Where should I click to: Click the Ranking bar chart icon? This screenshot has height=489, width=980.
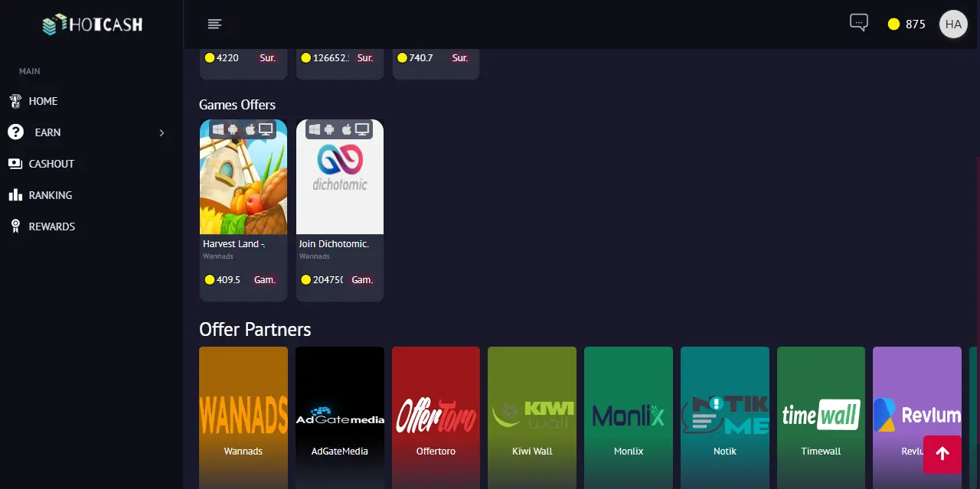coord(15,195)
